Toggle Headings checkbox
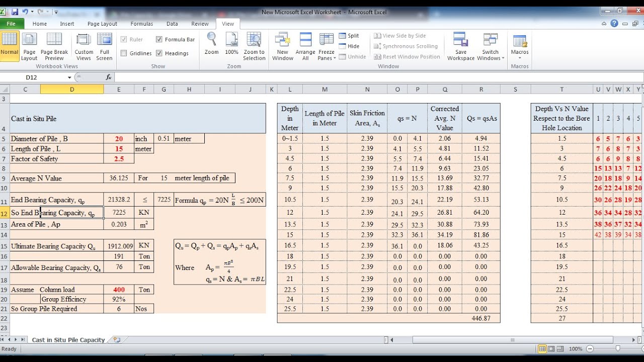The image size is (644, 362). [159, 53]
